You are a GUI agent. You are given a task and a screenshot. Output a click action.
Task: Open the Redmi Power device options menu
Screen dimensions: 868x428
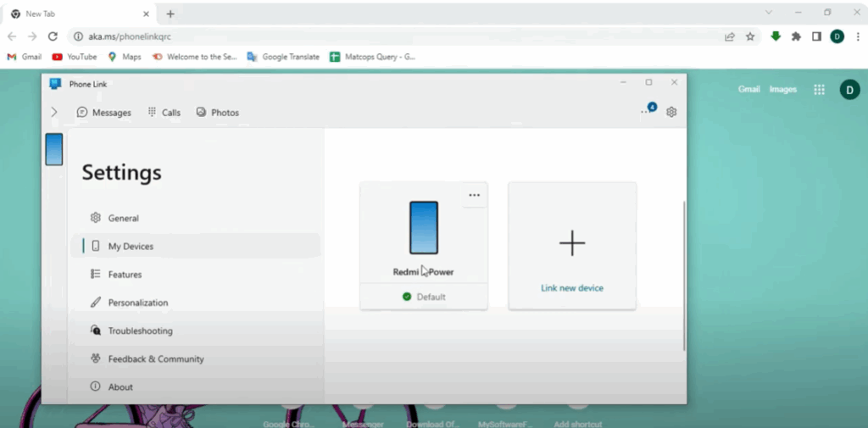475,195
